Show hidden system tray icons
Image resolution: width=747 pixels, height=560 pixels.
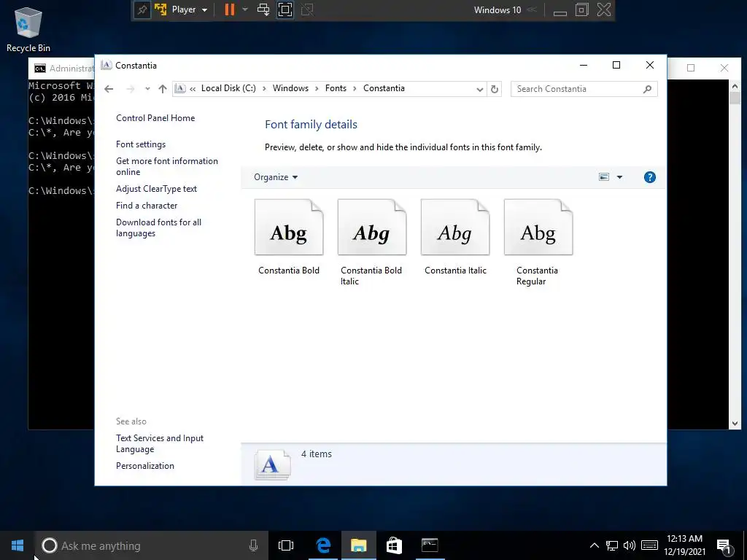[x=594, y=545]
